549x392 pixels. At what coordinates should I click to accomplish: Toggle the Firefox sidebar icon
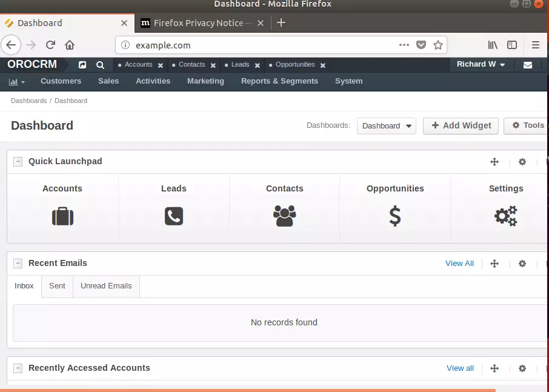512,45
